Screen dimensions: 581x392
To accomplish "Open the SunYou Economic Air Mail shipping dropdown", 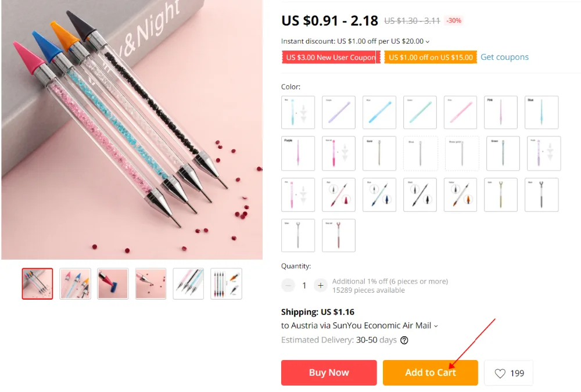I will [436, 326].
